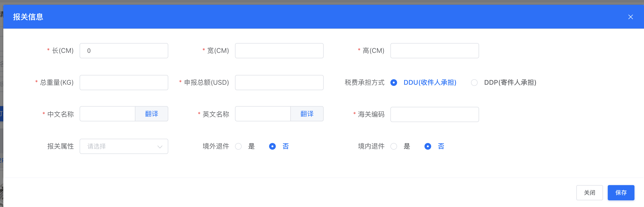Focus the 长(CM) input field

point(124,51)
